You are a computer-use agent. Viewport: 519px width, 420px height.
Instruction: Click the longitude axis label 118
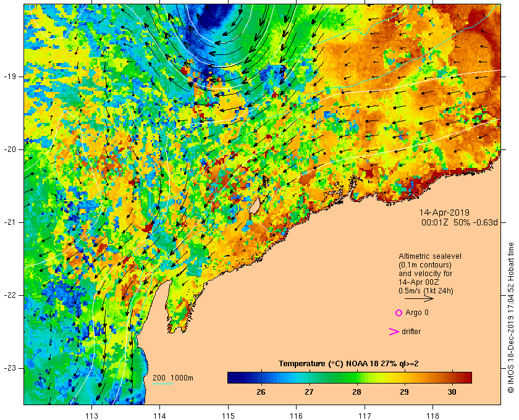point(433,416)
